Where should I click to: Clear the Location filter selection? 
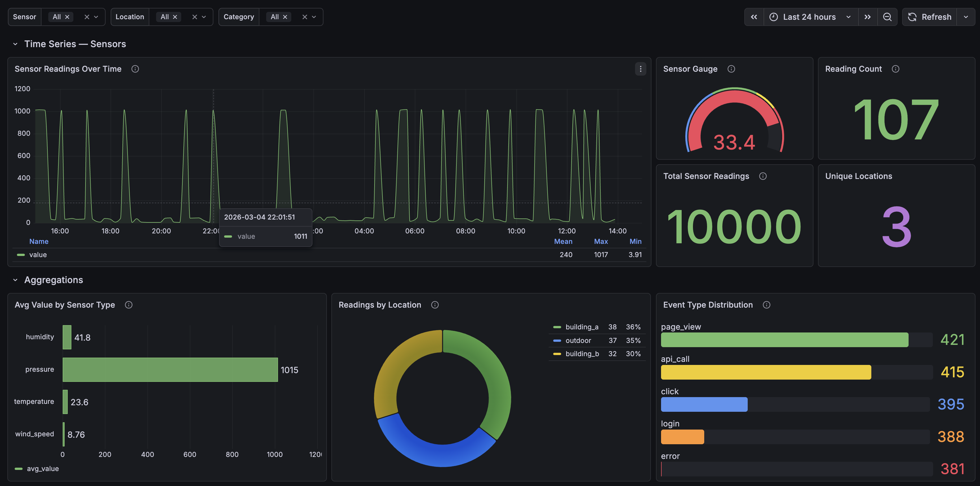click(194, 17)
